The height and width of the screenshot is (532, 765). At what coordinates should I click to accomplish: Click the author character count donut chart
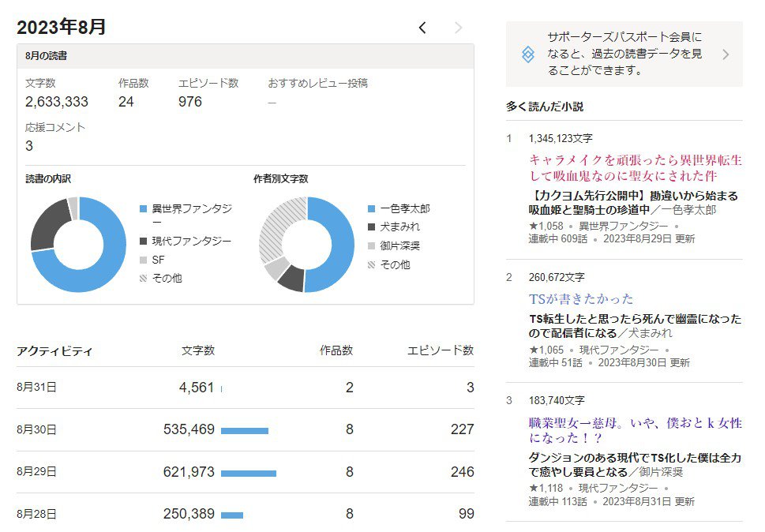pos(306,245)
